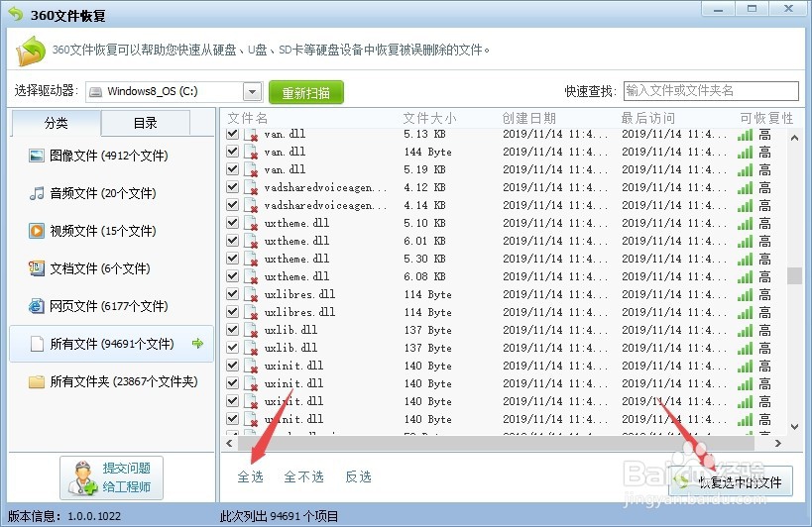
Task: Click version info 1.0.0.1022 text
Action: click(94, 516)
